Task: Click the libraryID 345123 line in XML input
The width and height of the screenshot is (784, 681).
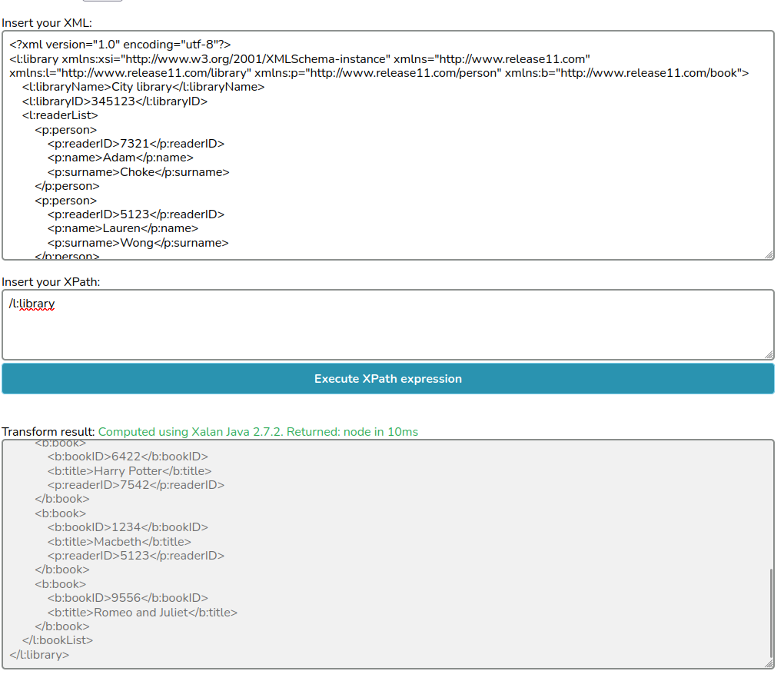Action: [x=115, y=101]
